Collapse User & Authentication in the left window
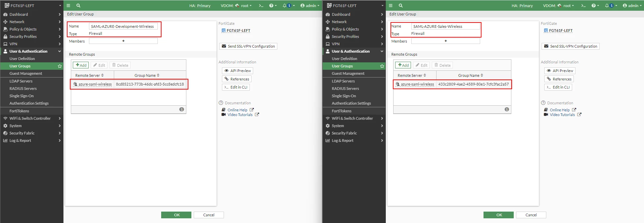This screenshot has height=223, width=644. point(32,51)
